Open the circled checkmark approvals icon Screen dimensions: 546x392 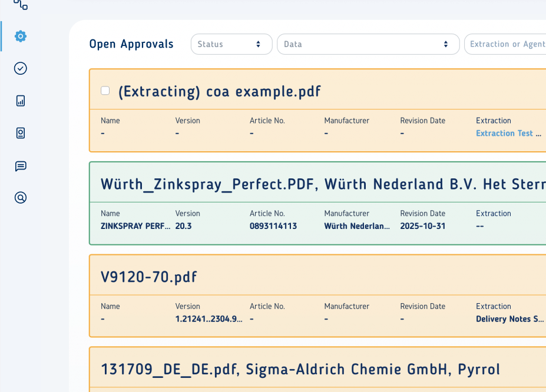tap(21, 68)
